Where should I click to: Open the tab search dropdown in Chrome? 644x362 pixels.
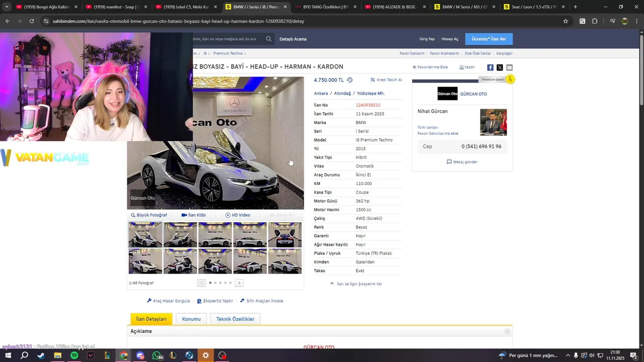pos(7,7)
